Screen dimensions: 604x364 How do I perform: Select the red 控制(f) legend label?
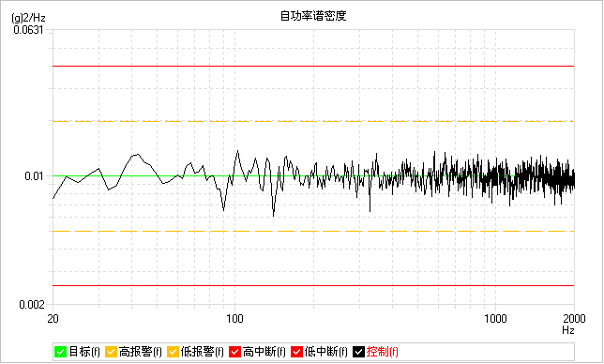tap(382, 352)
